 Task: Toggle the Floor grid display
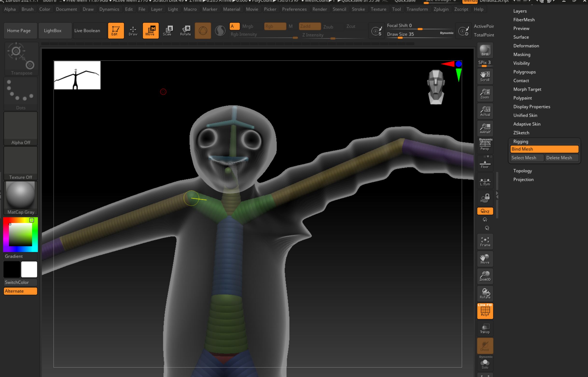click(485, 164)
